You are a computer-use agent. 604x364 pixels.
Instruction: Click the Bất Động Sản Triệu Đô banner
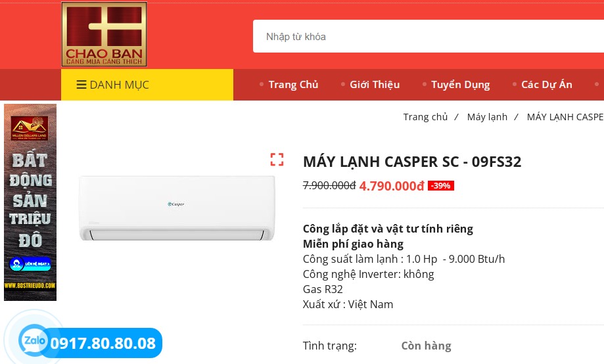coord(30,202)
